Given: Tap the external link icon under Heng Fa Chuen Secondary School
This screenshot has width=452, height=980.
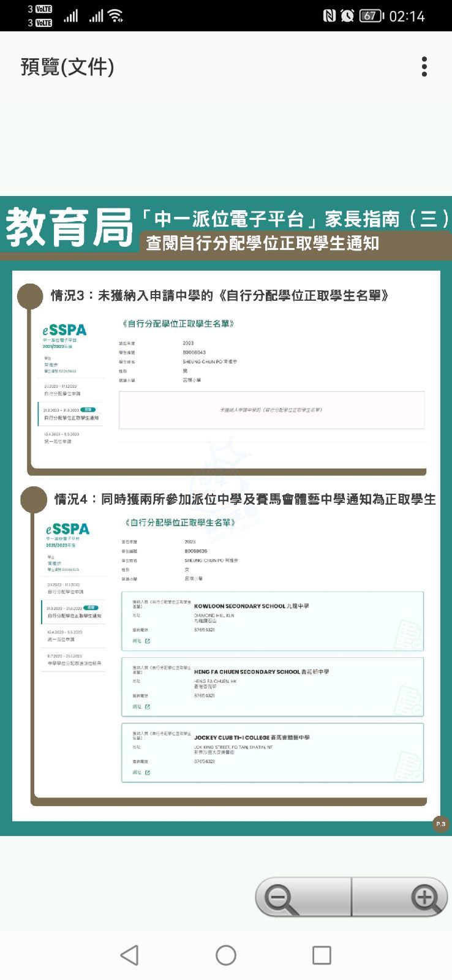Looking at the screenshot, I should (x=148, y=707).
